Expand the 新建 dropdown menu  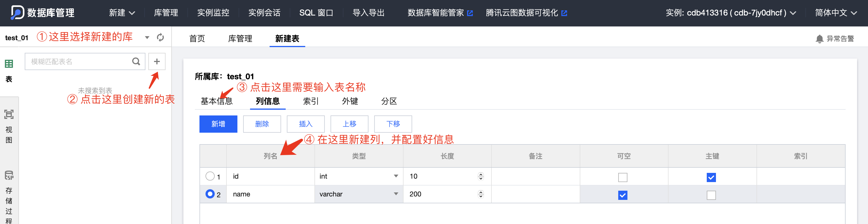tap(122, 13)
